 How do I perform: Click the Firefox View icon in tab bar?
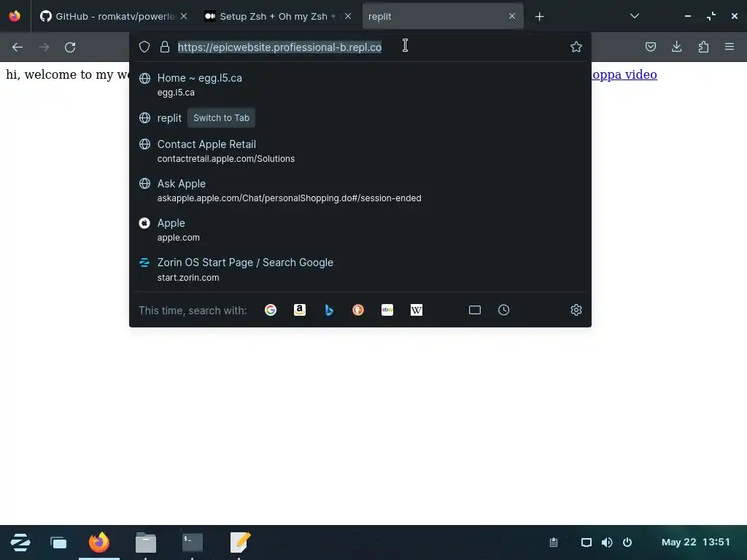click(15, 16)
